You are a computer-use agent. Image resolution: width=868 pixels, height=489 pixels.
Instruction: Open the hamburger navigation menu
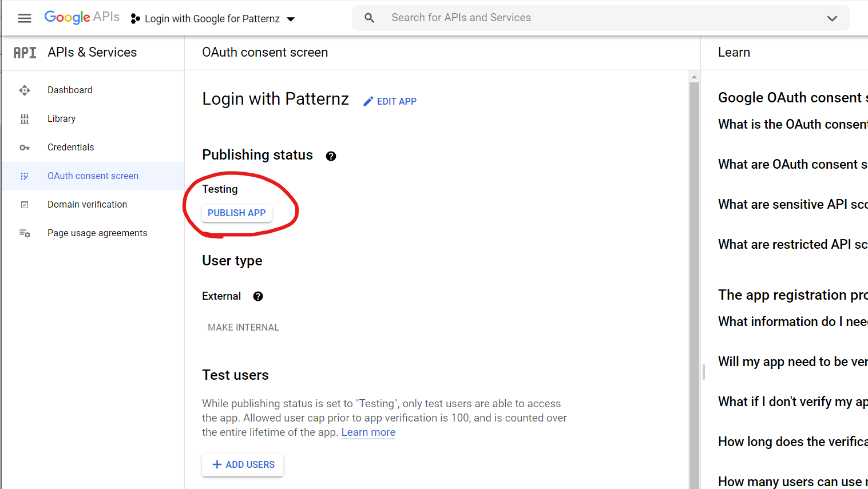click(x=25, y=18)
